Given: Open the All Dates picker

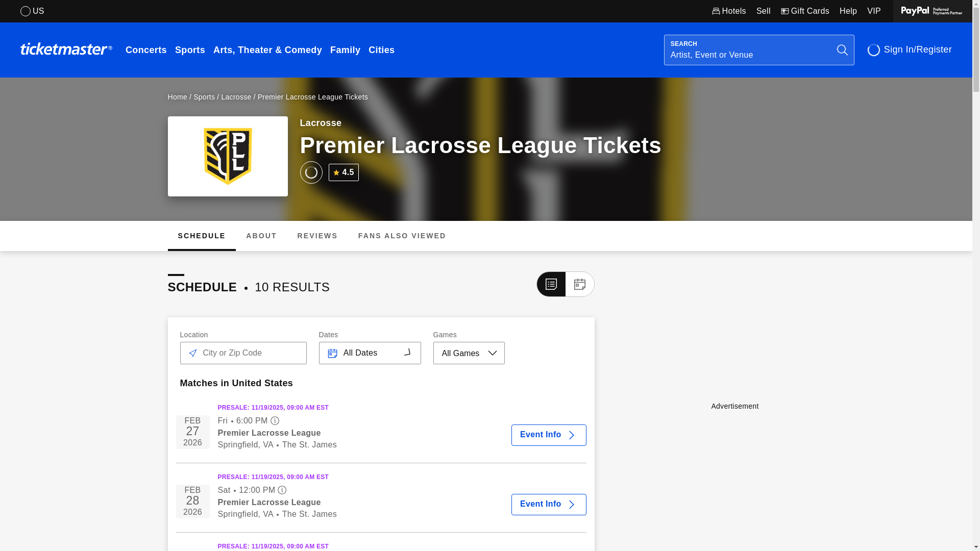Looking at the screenshot, I should pyautogui.click(x=370, y=353).
